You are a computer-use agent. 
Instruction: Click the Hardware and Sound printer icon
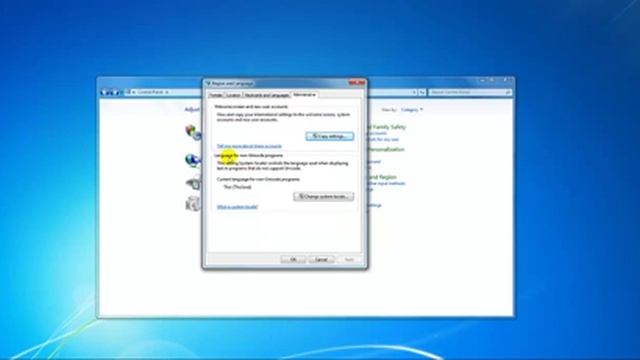(x=193, y=182)
